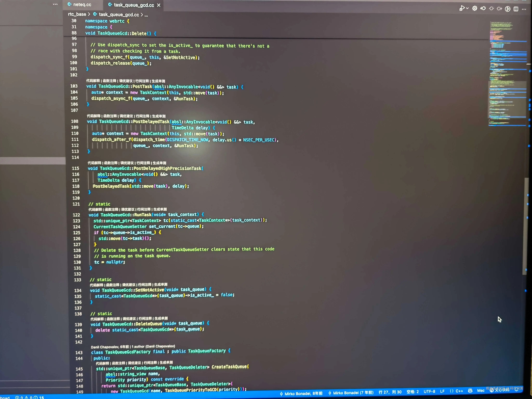Close the task_queue_gcd.cc tab
This screenshot has height=399, width=532.
tap(159, 5)
